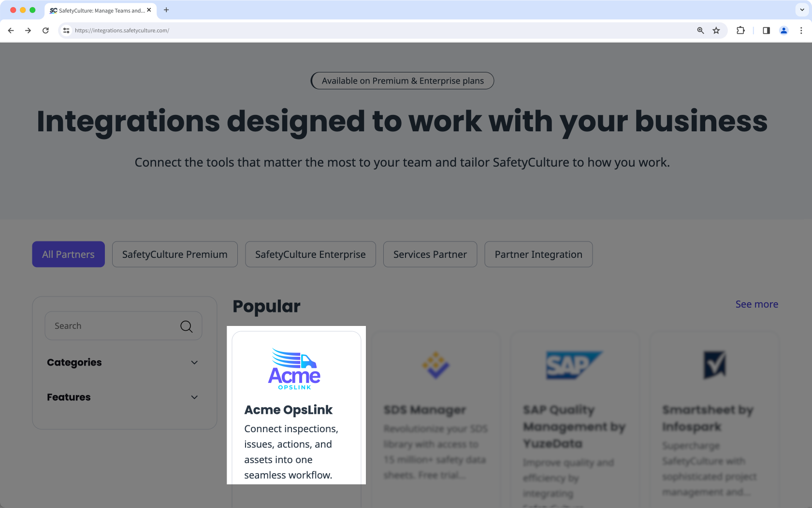Screen dimensions: 812x508
Task: Reload the page with refresh icon
Action: (45, 30)
